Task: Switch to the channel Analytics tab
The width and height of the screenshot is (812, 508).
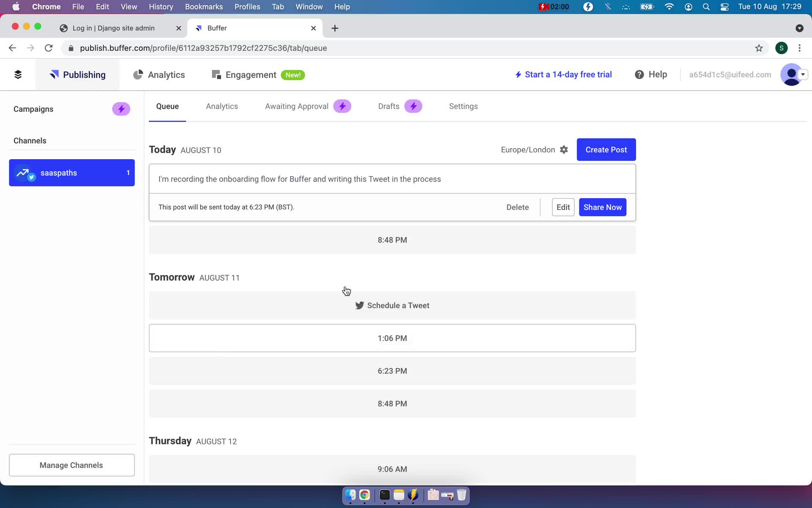Action: pos(222,106)
